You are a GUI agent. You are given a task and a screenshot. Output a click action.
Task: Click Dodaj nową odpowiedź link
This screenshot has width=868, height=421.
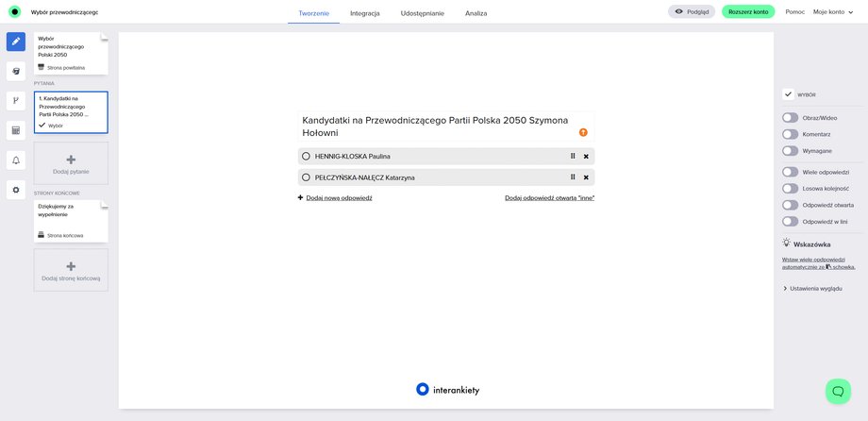click(x=338, y=198)
